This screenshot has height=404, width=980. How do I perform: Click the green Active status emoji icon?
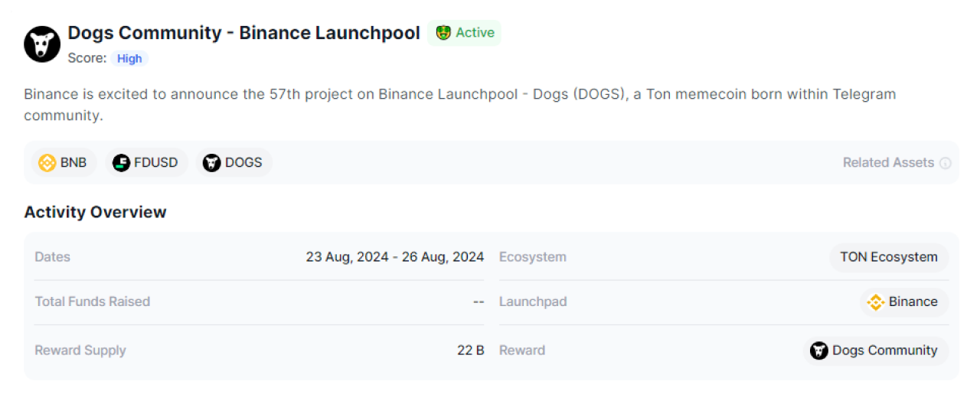click(x=443, y=33)
